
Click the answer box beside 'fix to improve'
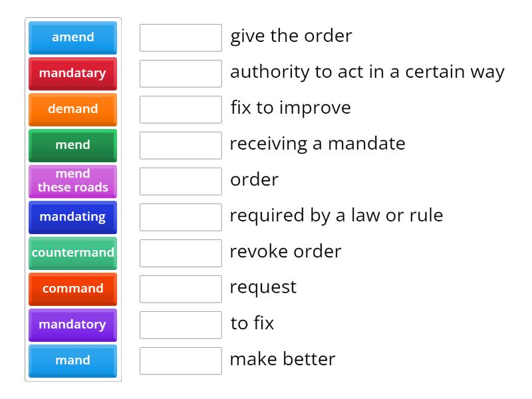point(180,109)
